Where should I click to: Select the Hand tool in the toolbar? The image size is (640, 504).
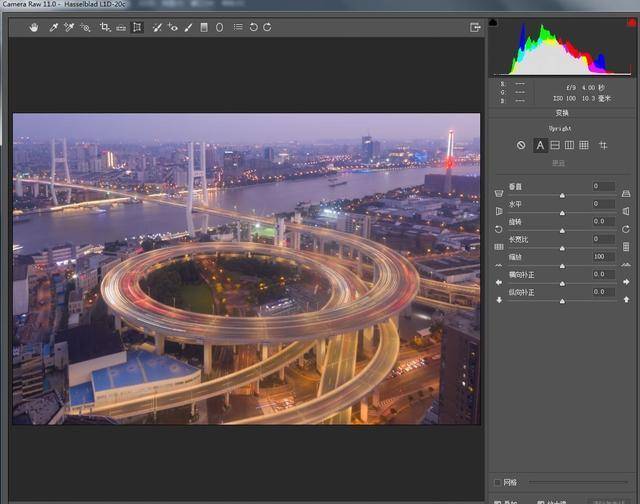[33, 27]
